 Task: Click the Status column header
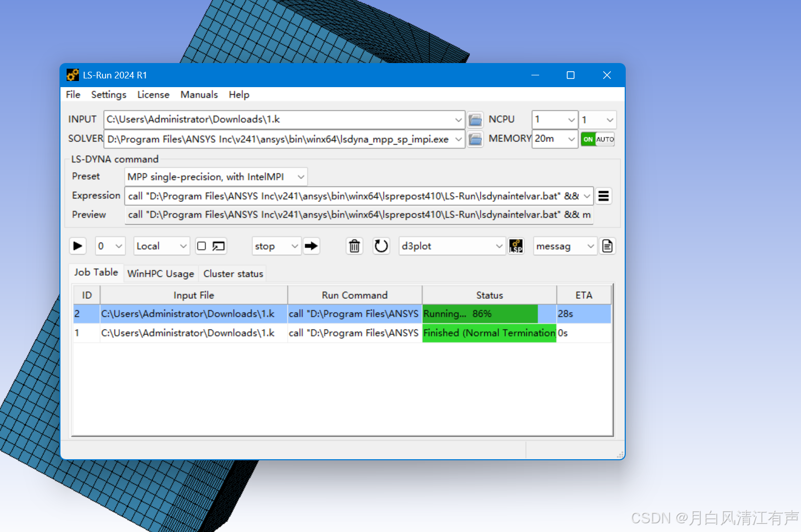point(489,295)
